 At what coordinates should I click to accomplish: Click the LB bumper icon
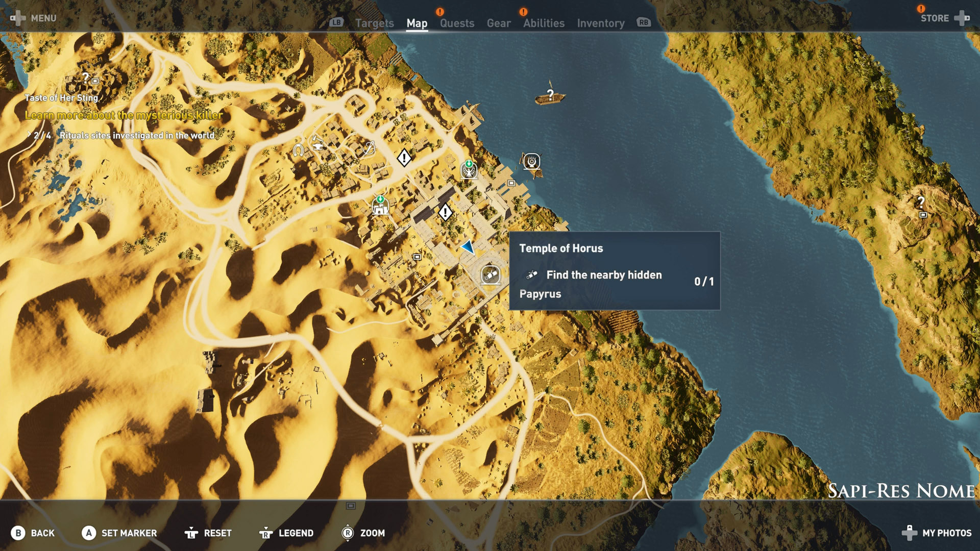336,22
